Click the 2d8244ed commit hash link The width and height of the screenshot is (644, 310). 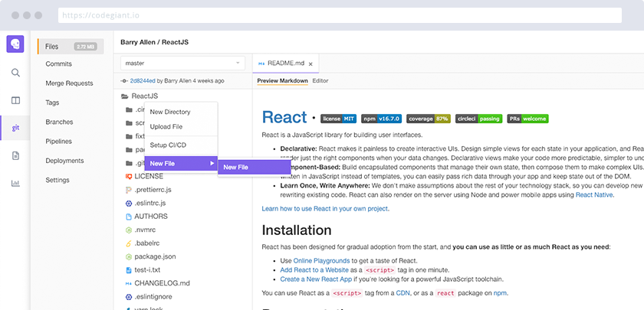tap(143, 80)
